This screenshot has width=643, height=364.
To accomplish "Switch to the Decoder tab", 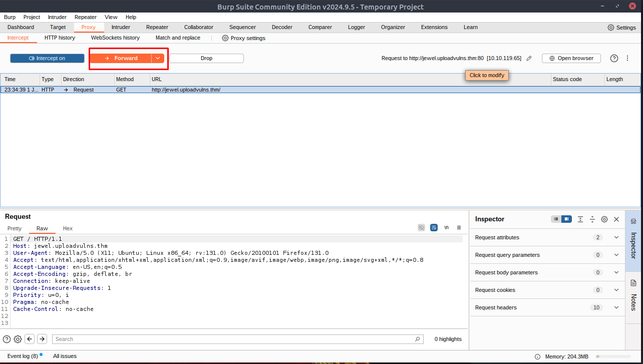I will pyautogui.click(x=282, y=27).
